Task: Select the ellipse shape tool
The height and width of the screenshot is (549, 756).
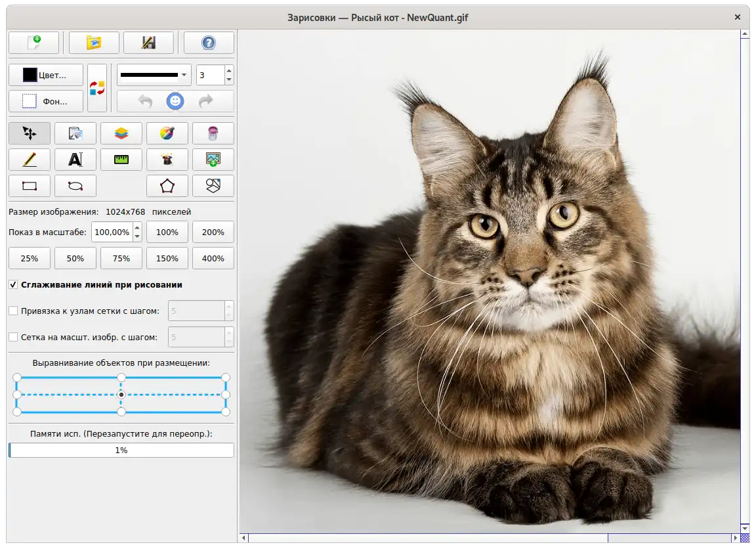Action: pyautogui.click(x=75, y=186)
